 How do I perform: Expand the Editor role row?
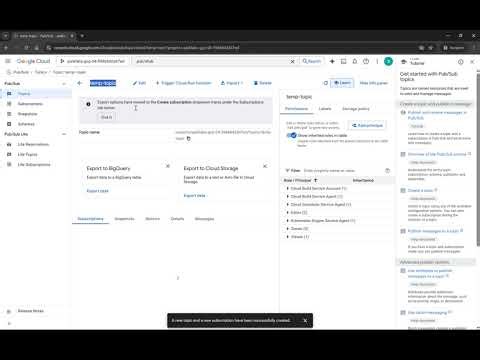(x=287, y=212)
